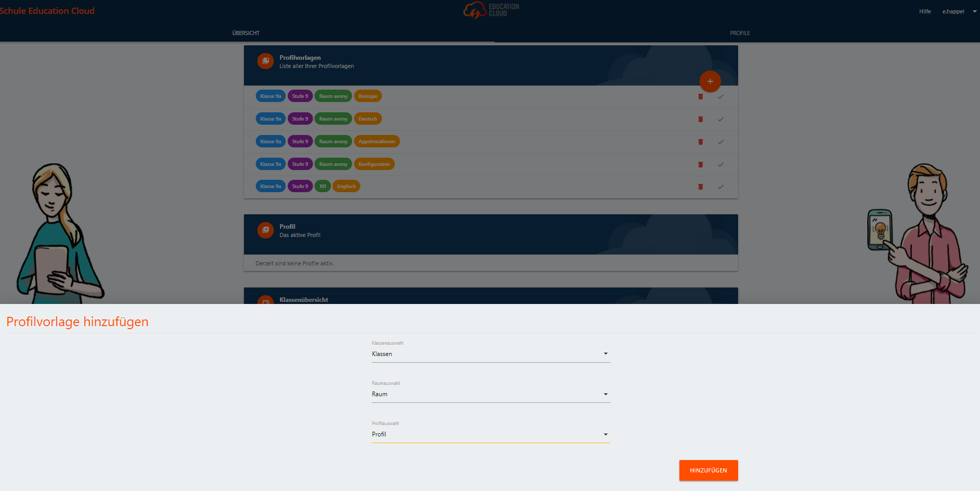Screen dimensions: 980x491
Task: Click trash icon for AppsInstallieren row
Action: 700,142
